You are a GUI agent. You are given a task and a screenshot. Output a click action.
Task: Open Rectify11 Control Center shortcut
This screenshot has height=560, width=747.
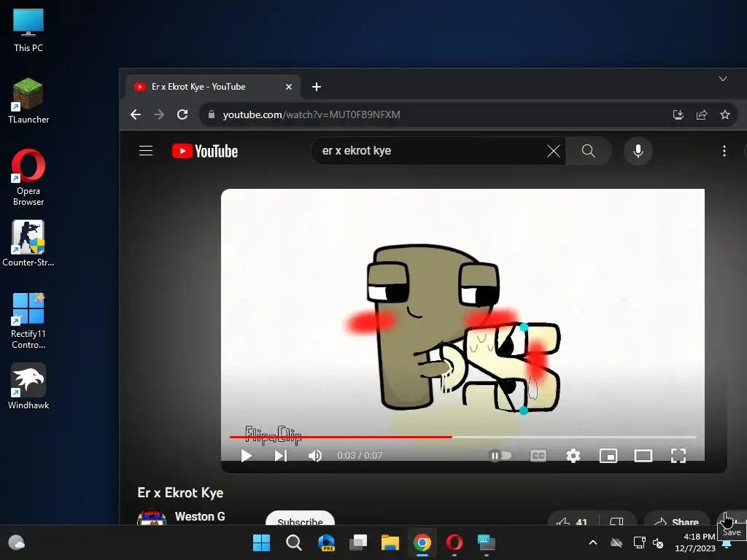[28, 321]
